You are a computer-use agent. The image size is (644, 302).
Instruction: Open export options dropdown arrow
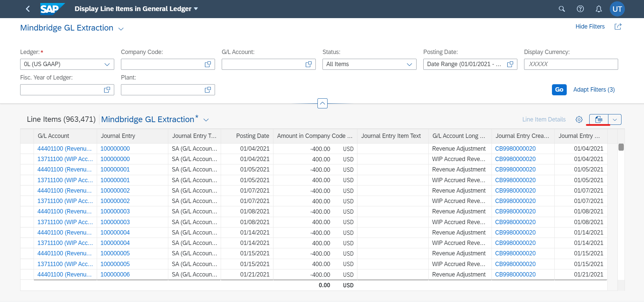615,119
